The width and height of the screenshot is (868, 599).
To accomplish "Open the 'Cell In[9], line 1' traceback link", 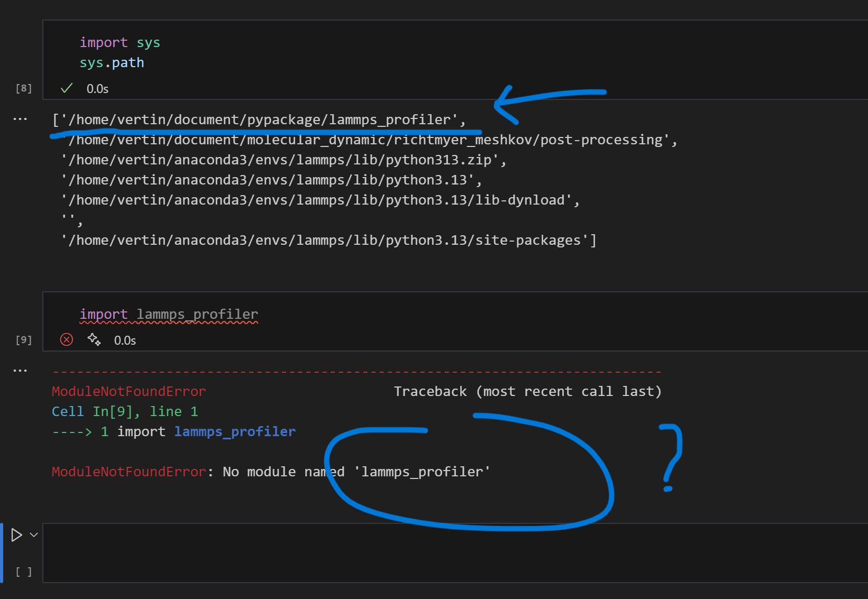I will 125,411.
